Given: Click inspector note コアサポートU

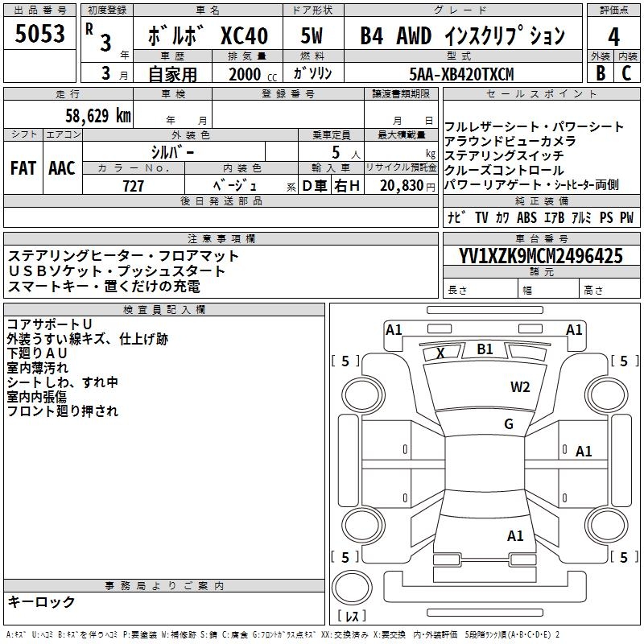Looking at the screenshot, I should pos(49,324).
